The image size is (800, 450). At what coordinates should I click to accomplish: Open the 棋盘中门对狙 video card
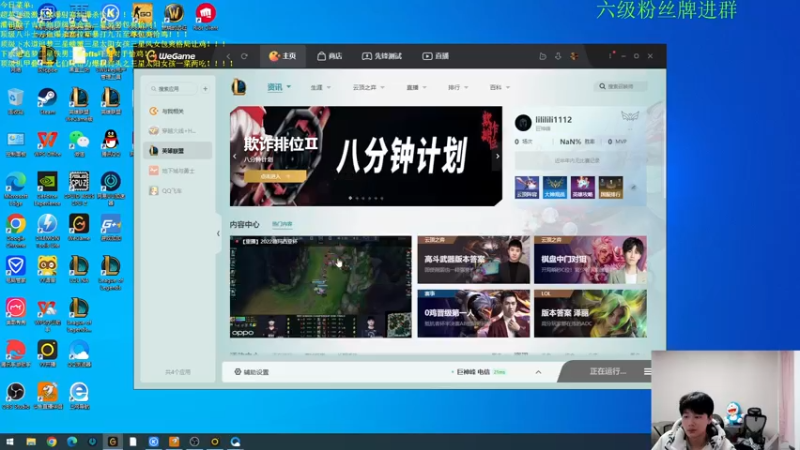tap(590, 260)
